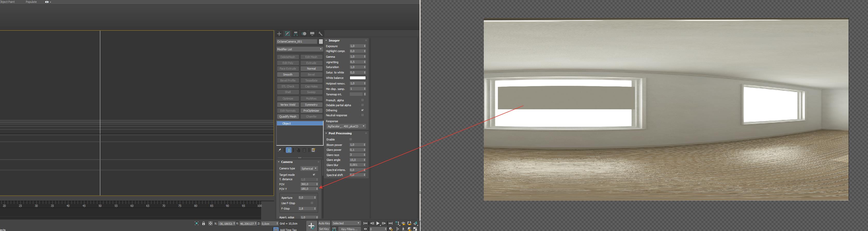Apply the Smooth modifier button
Image resolution: width=868 pixels, height=231 pixels.
coord(288,75)
